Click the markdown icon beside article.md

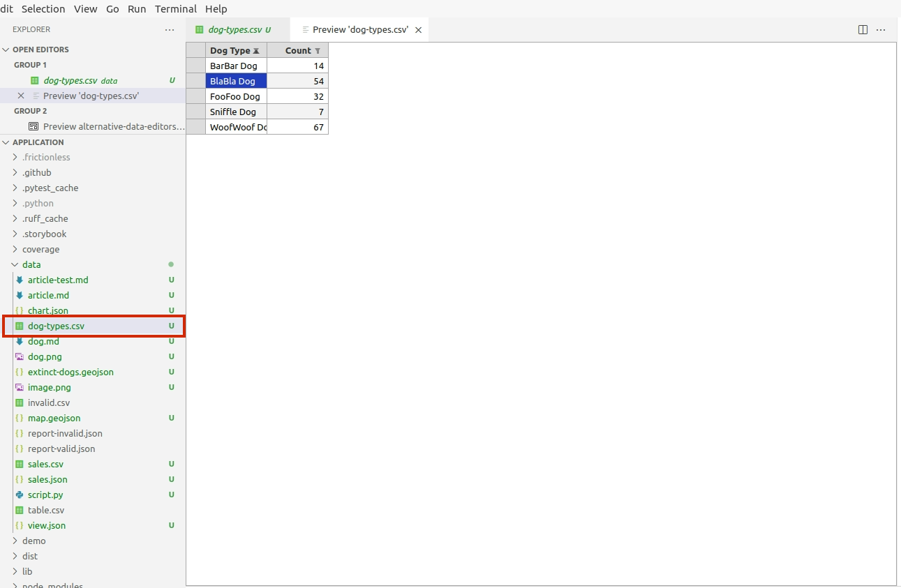coord(19,295)
